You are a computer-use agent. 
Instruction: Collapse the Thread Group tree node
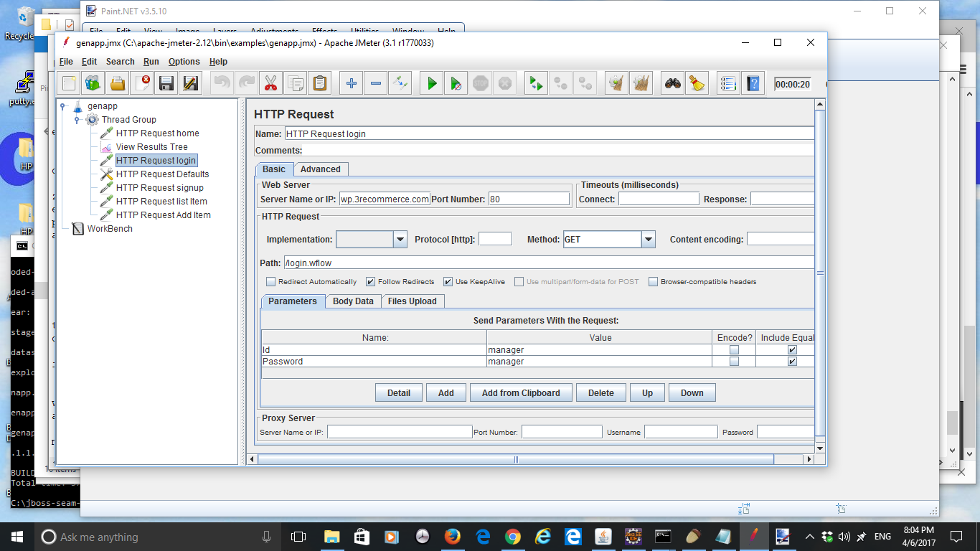tap(77, 120)
